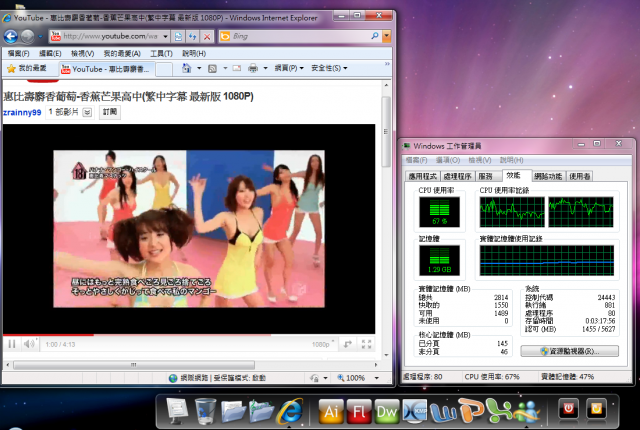
Task: Open the 檢視(V) menu in Internet Explorer
Action: [82, 53]
